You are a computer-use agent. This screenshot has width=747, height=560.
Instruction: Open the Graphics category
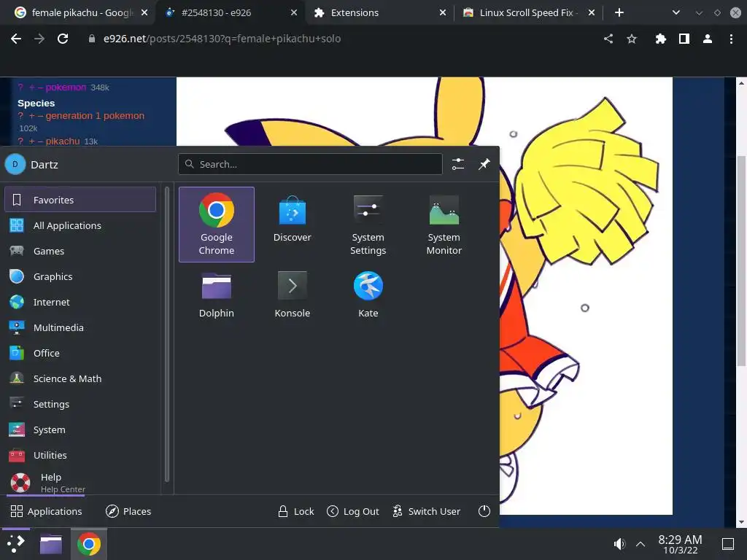pos(80,276)
